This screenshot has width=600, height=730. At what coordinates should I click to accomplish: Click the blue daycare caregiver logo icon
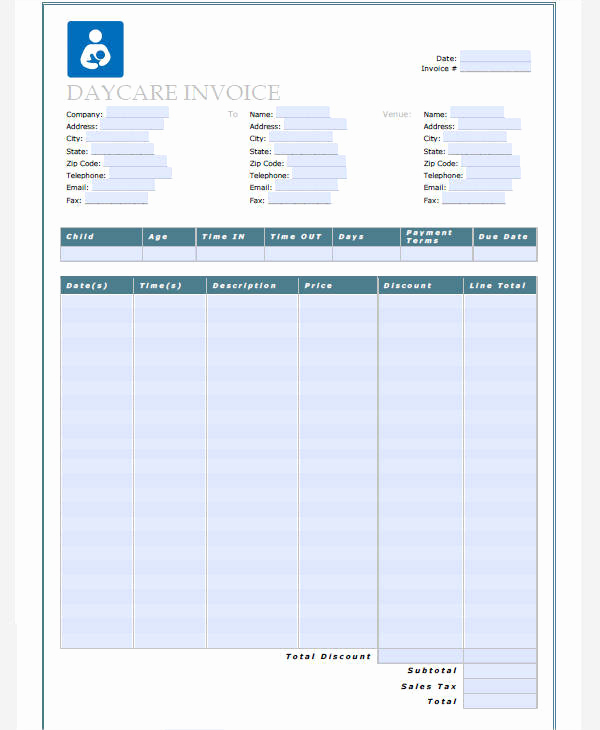tap(95, 49)
